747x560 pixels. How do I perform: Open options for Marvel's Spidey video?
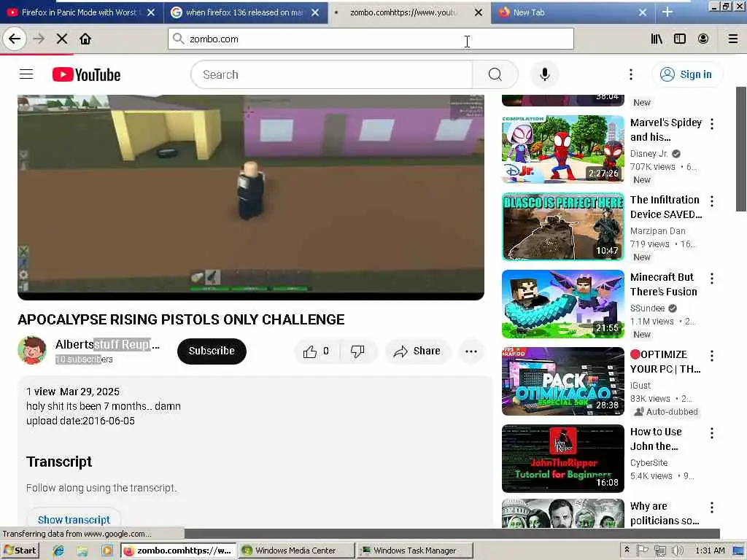pos(712,124)
